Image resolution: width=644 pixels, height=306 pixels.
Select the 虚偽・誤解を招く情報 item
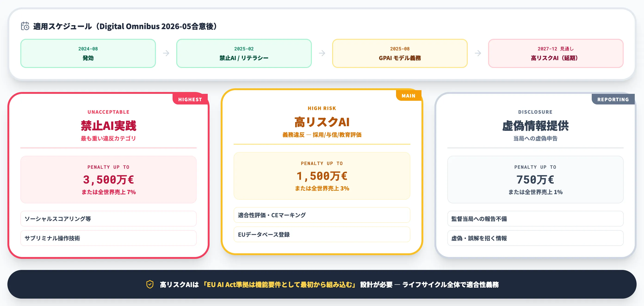click(535, 238)
